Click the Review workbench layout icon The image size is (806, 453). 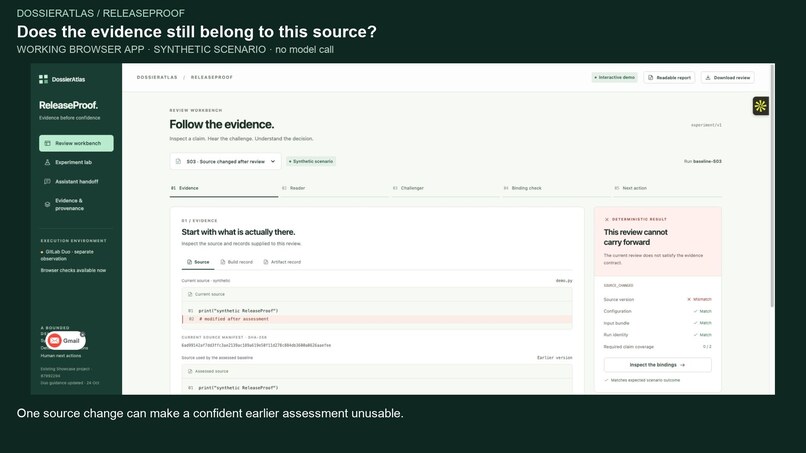[47, 143]
